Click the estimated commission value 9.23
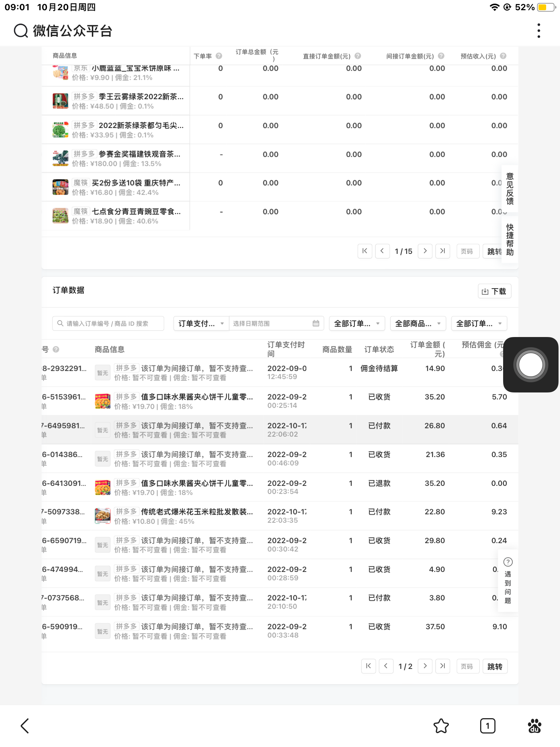The height and width of the screenshot is (747, 560). [x=499, y=512]
